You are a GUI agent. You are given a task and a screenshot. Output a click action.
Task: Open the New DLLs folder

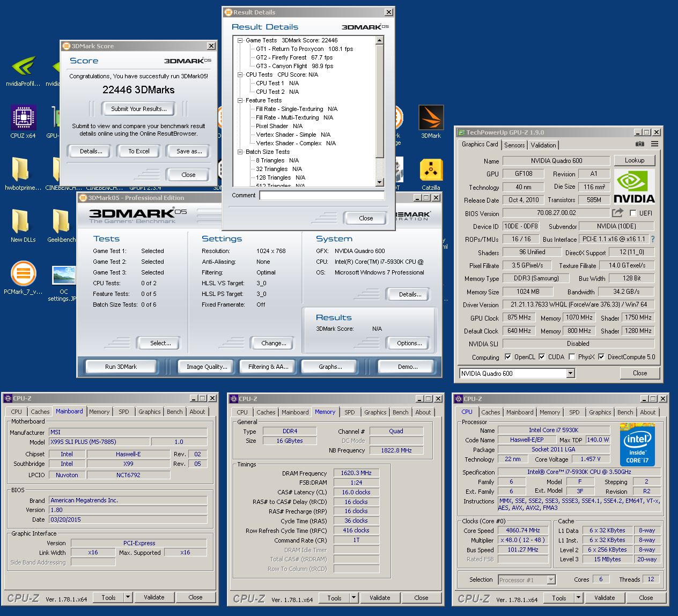[x=23, y=225]
